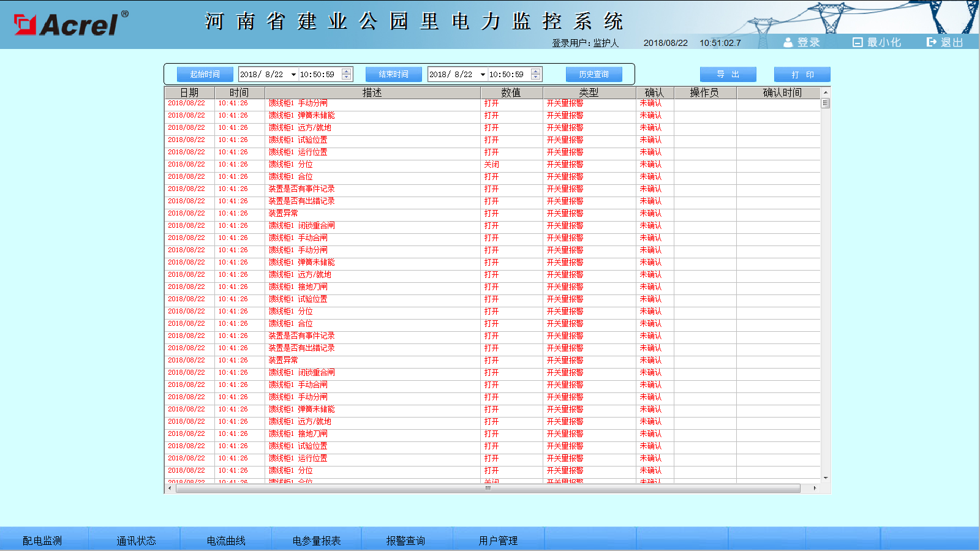Click the horizontal scrollbar left arrow

click(170, 489)
